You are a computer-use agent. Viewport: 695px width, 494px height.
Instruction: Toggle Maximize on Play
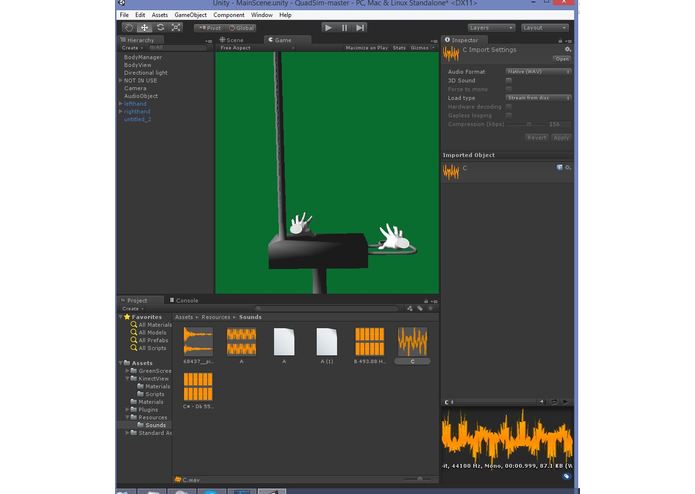[x=367, y=48]
